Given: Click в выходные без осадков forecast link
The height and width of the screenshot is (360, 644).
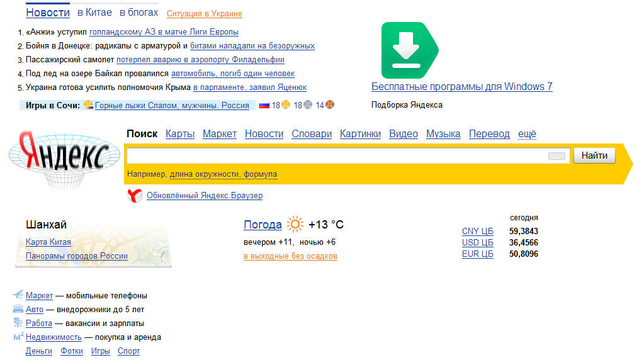Looking at the screenshot, I should 290,256.
